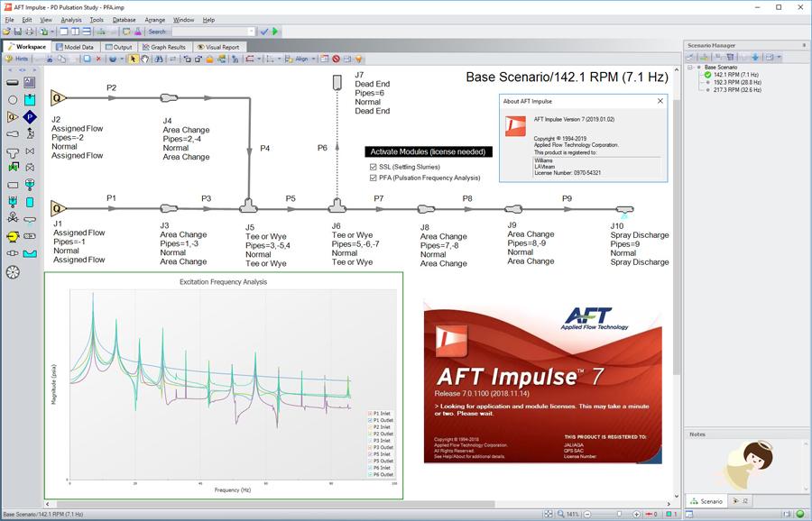The width and height of the screenshot is (812, 521).
Task: Select the cyan reservoir junction in the toolbox
Action: pyautogui.click(x=30, y=99)
